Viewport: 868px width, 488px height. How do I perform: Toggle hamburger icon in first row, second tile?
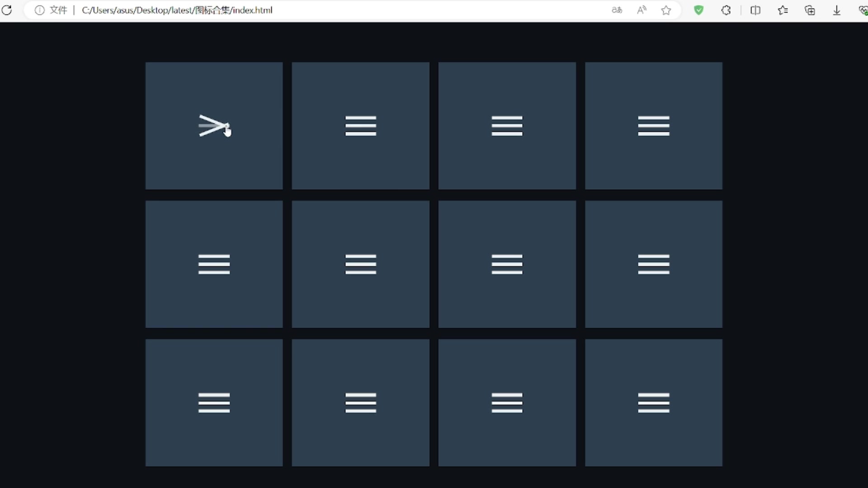360,126
